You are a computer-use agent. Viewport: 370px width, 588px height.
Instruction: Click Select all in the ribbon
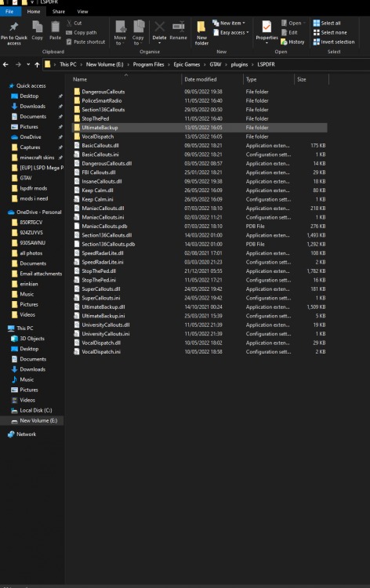tap(327, 23)
